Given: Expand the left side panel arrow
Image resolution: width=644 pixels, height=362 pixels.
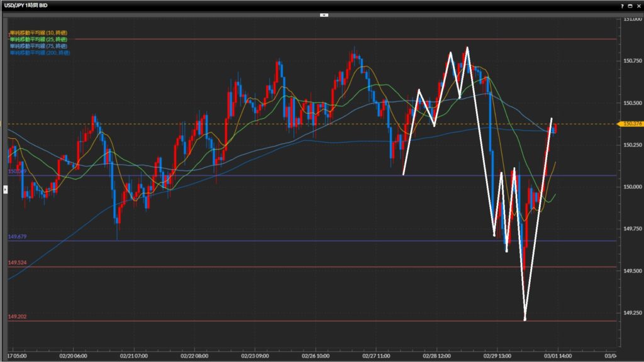Looking at the screenshot, I should (x=6, y=188).
